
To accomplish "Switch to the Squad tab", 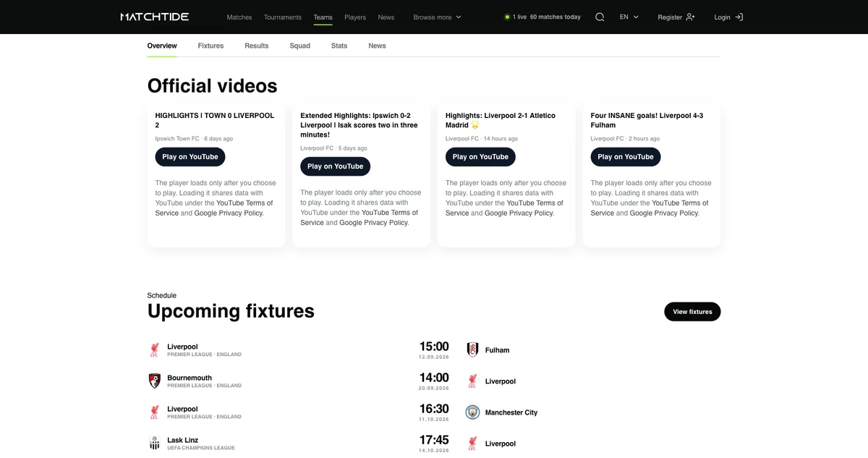I will coord(300,46).
